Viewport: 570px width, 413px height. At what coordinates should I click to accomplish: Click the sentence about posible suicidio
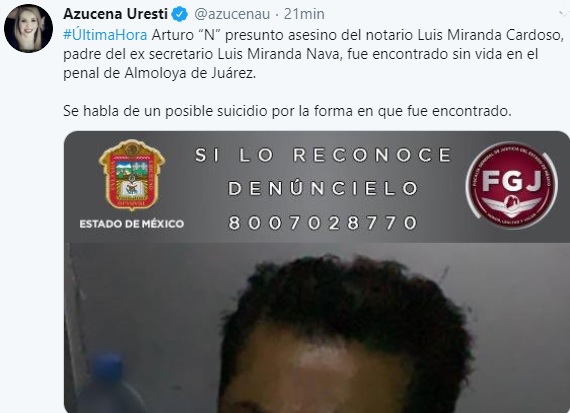287,111
